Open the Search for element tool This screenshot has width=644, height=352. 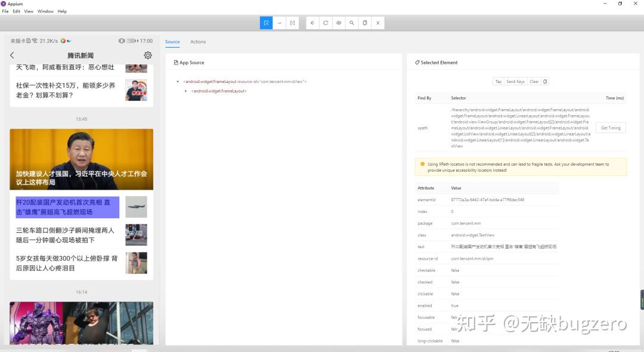pyautogui.click(x=352, y=23)
